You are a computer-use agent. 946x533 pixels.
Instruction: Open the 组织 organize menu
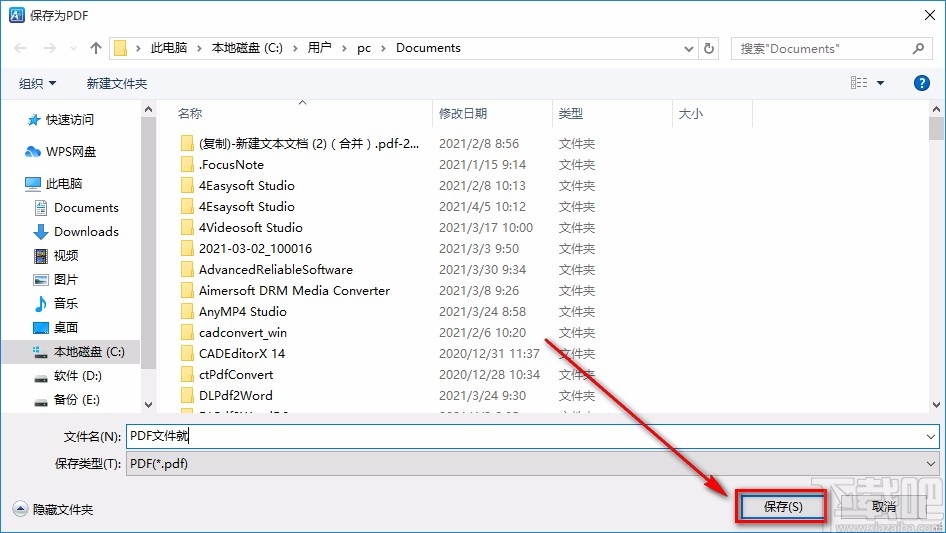tap(37, 83)
